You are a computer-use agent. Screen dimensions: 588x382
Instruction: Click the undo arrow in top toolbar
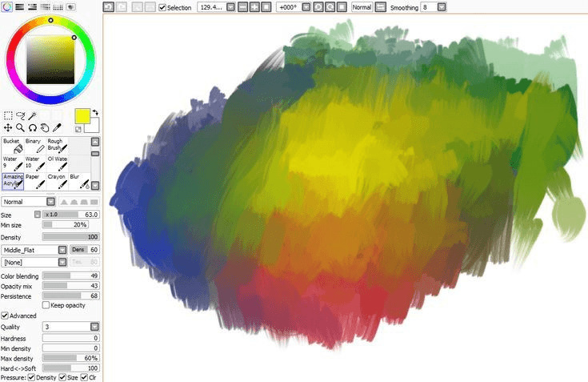click(109, 7)
